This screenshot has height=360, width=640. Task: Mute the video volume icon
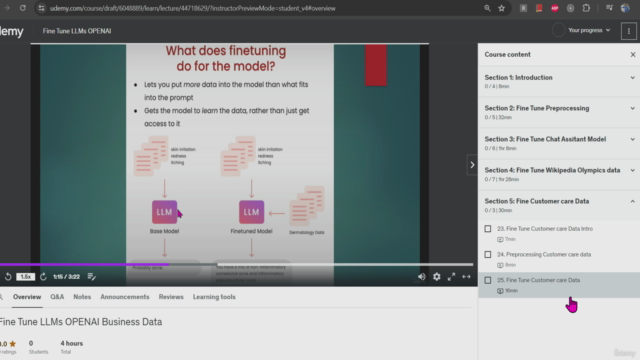coord(422,277)
